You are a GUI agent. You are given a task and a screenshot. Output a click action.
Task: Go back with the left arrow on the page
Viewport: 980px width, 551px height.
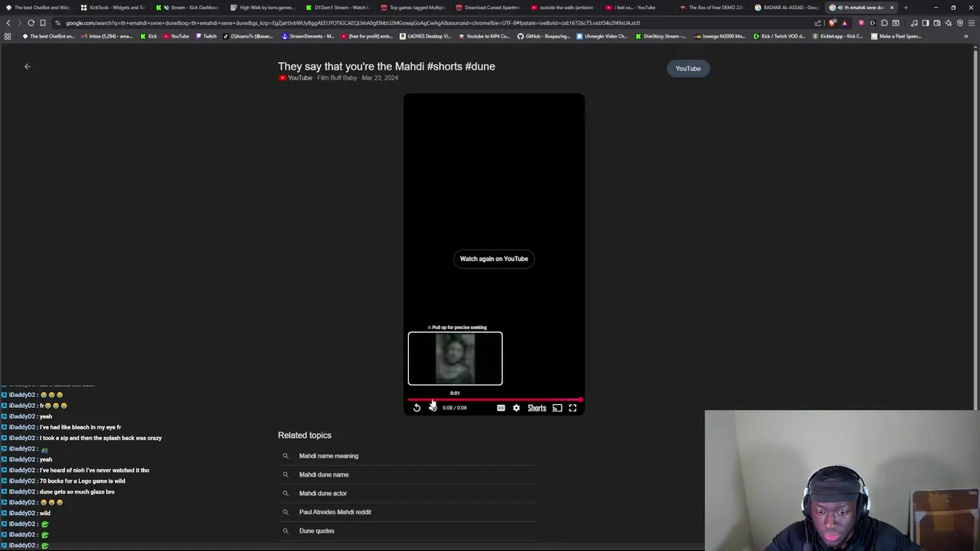(x=28, y=67)
